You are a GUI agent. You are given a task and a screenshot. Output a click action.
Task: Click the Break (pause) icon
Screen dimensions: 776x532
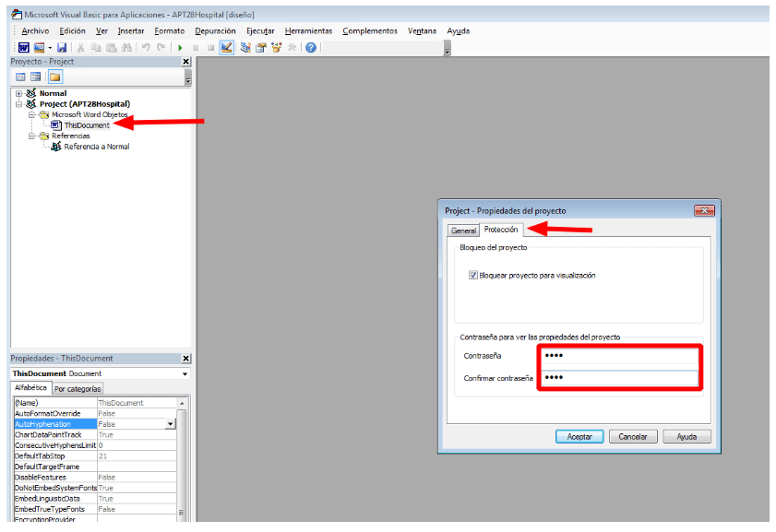click(196, 47)
